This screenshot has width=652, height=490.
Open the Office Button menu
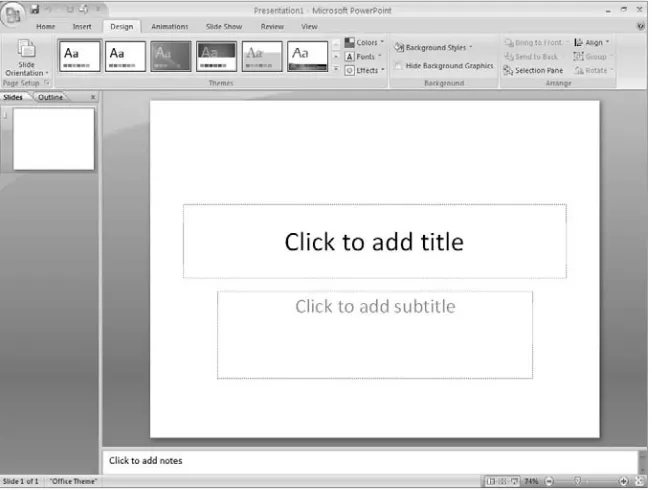coord(12,14)
